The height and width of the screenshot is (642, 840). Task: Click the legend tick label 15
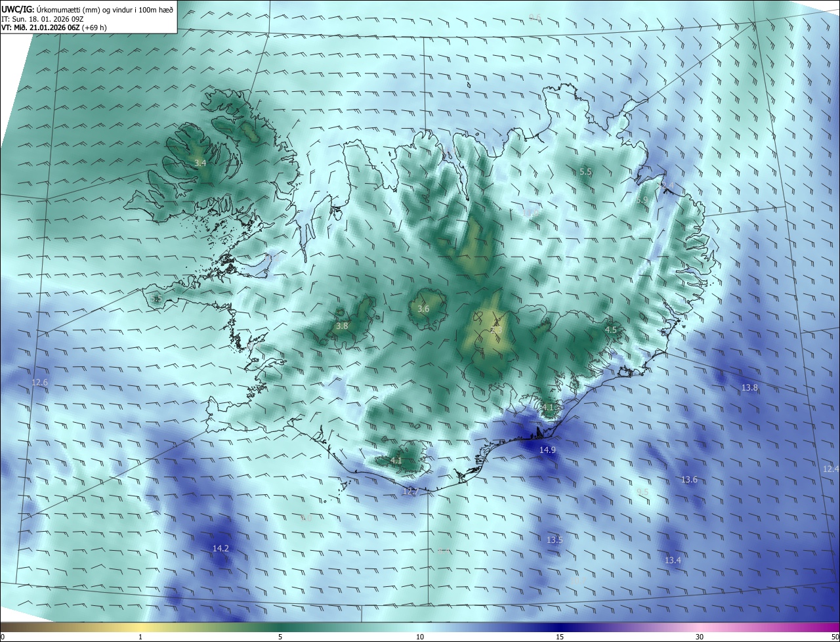tap(560, 637)
